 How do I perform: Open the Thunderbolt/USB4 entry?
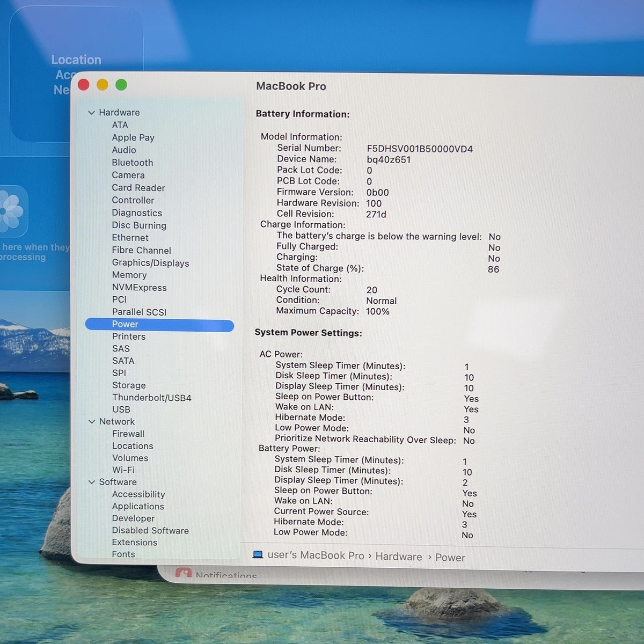coord(152,398)
